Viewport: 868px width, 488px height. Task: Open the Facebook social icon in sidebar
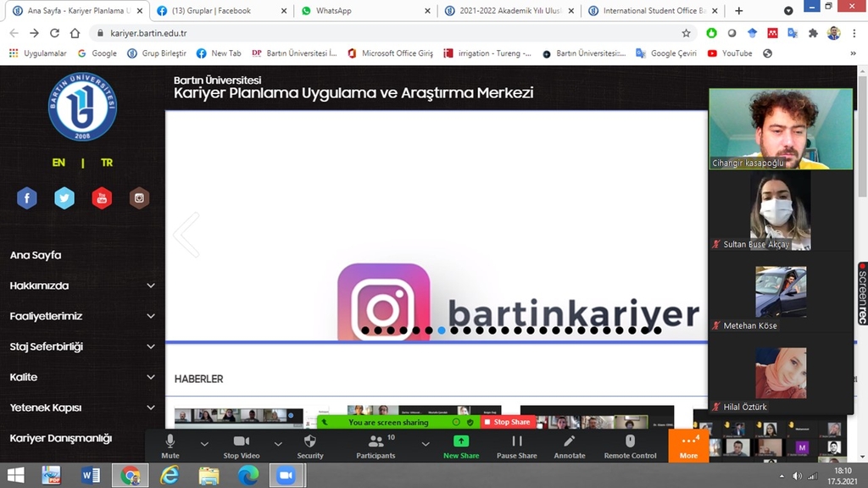pyautogui.click(x=27, y=198)
